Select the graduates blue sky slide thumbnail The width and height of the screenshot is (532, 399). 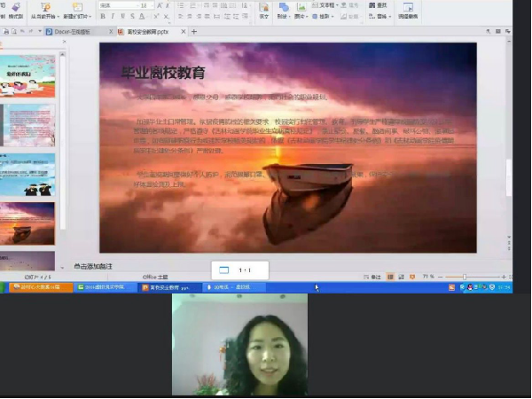[27, 175]
